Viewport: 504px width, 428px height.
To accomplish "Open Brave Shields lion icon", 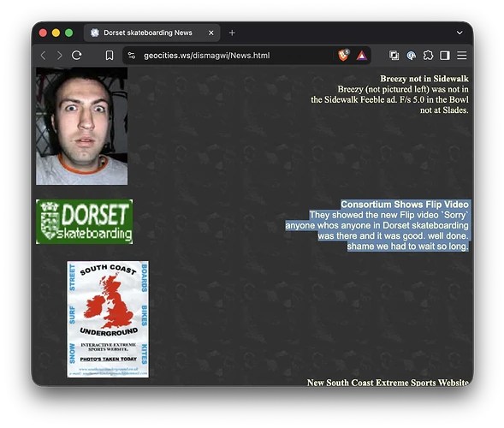I will 343,56.
